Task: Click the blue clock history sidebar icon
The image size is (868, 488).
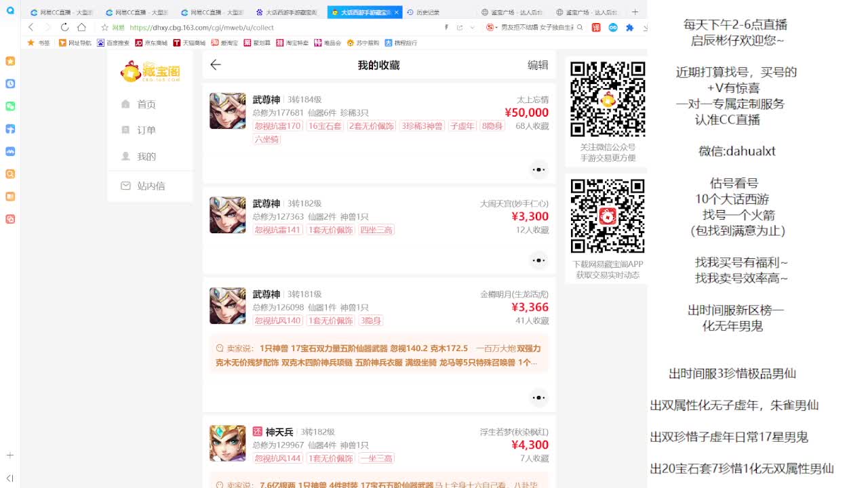Action: 10,83
